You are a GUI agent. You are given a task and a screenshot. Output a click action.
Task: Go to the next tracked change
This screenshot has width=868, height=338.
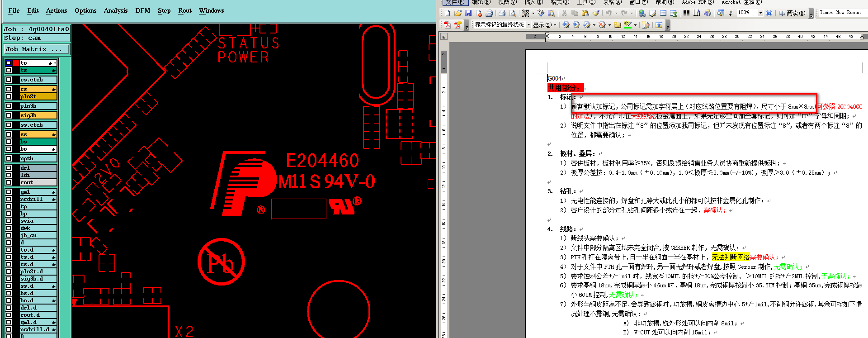576,25
